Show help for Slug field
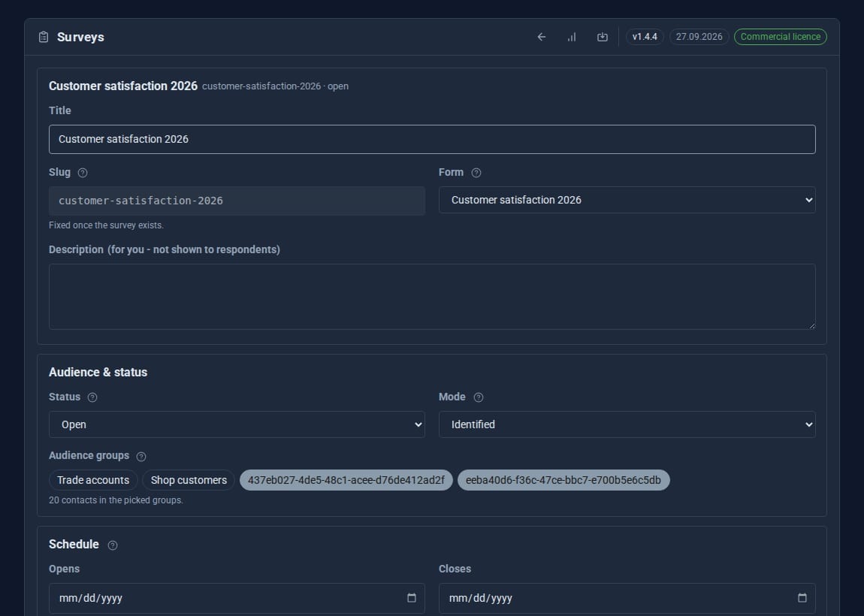 [83, 173]
